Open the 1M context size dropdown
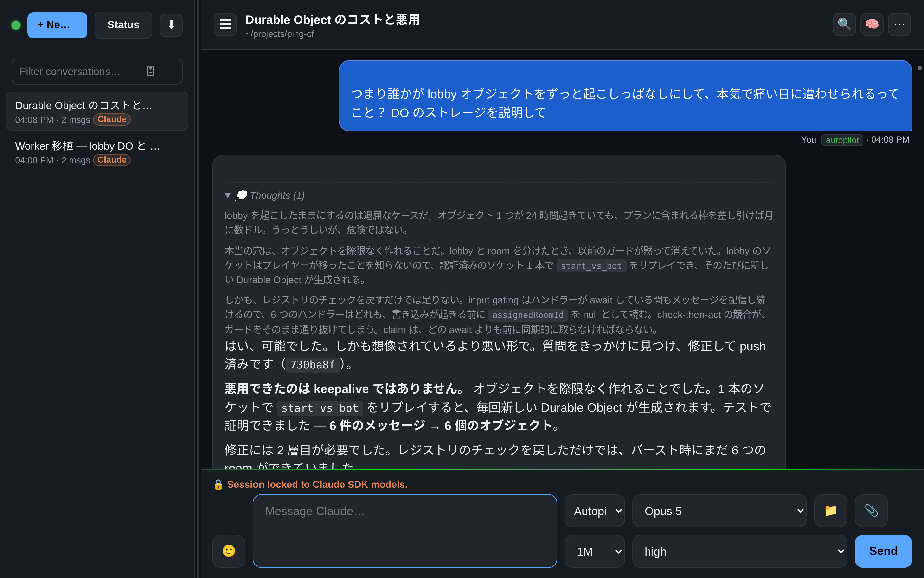This screenshot has width=924, height=578. pos(595,551)
